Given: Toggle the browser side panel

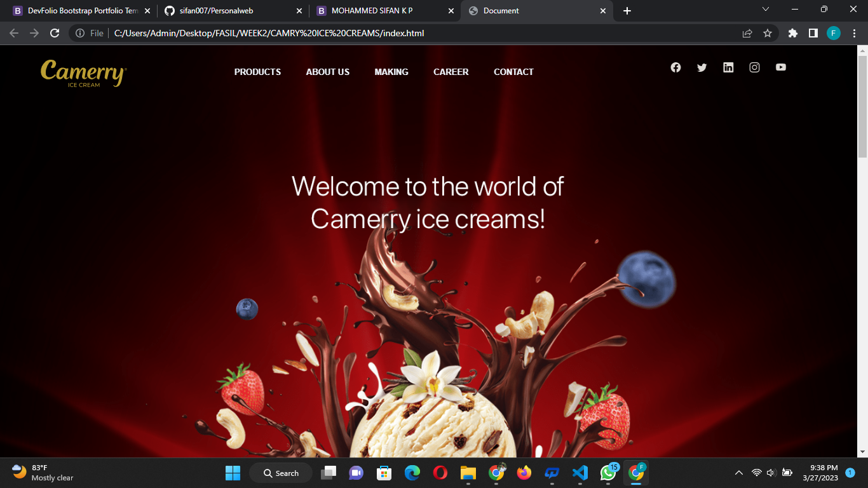Looking at the screenshot, I should pos(813,33).
